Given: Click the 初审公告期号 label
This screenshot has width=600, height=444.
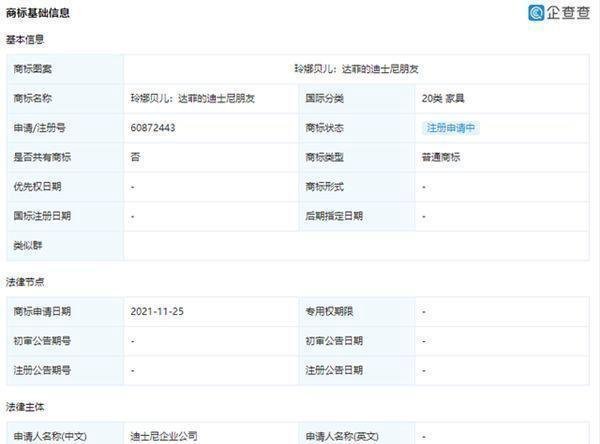Looking at the screenshot, I should click(x=42, y=341).
